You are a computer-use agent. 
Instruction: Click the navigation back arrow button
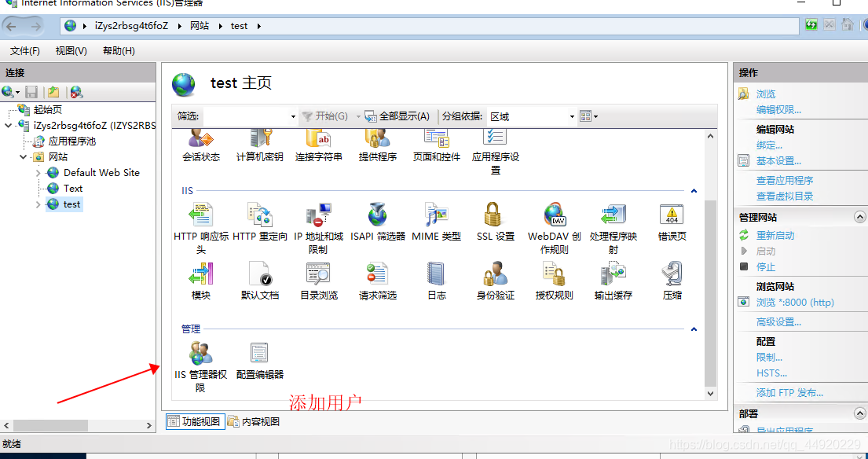coord(12,26)
